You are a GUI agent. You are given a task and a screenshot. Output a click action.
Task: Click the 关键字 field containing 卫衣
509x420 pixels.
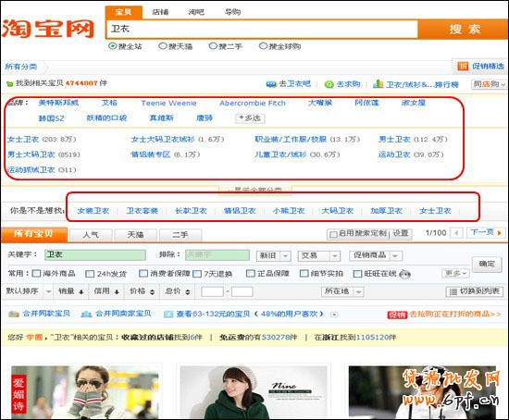(x=95, y=254)
